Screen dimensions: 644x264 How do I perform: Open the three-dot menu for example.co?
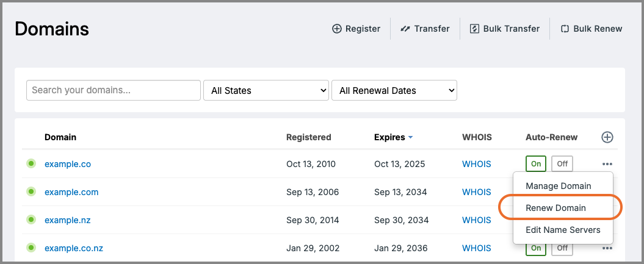[x=607, y=164]
